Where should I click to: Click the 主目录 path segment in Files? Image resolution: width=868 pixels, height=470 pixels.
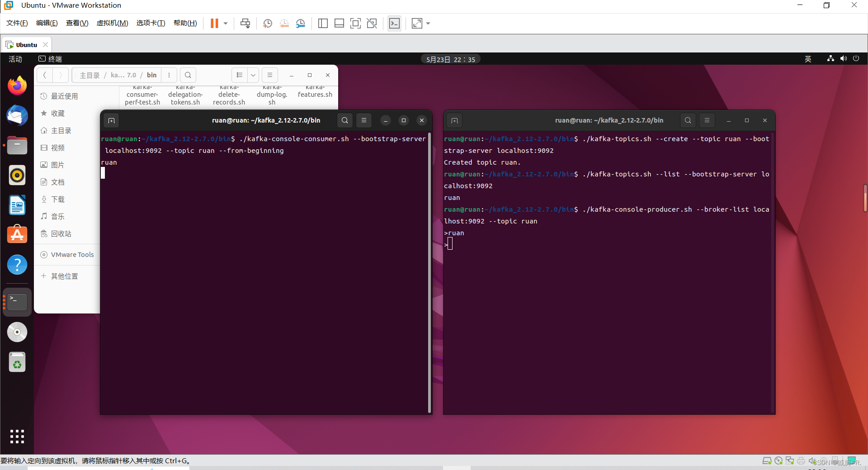(90, 75)
